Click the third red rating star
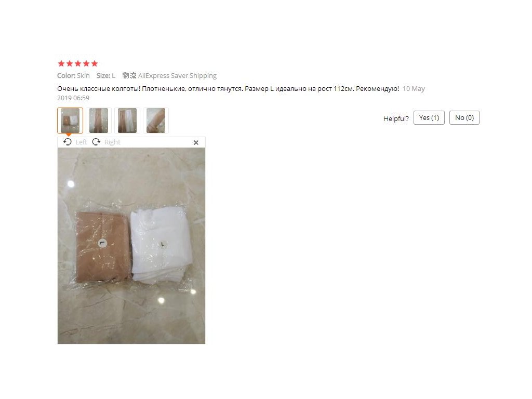Image resolution: width=532 pixels, height=399 pixels. point(78,63)
